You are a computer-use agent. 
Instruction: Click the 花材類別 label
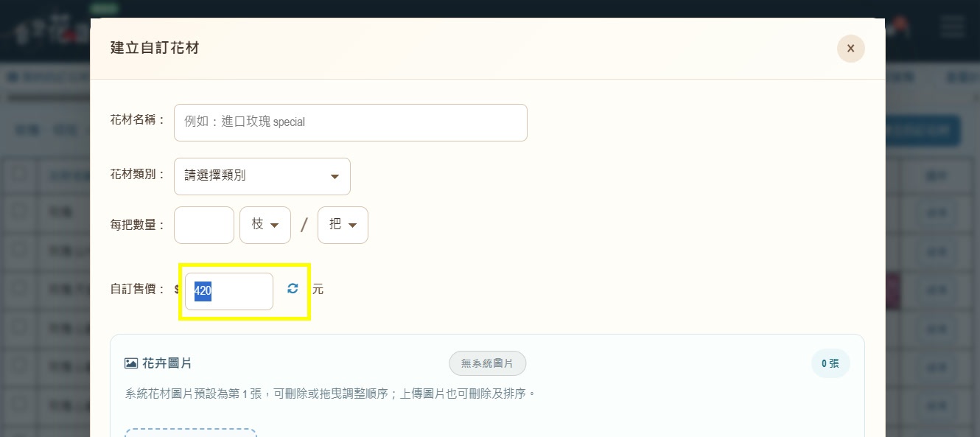tap(138, 176)
